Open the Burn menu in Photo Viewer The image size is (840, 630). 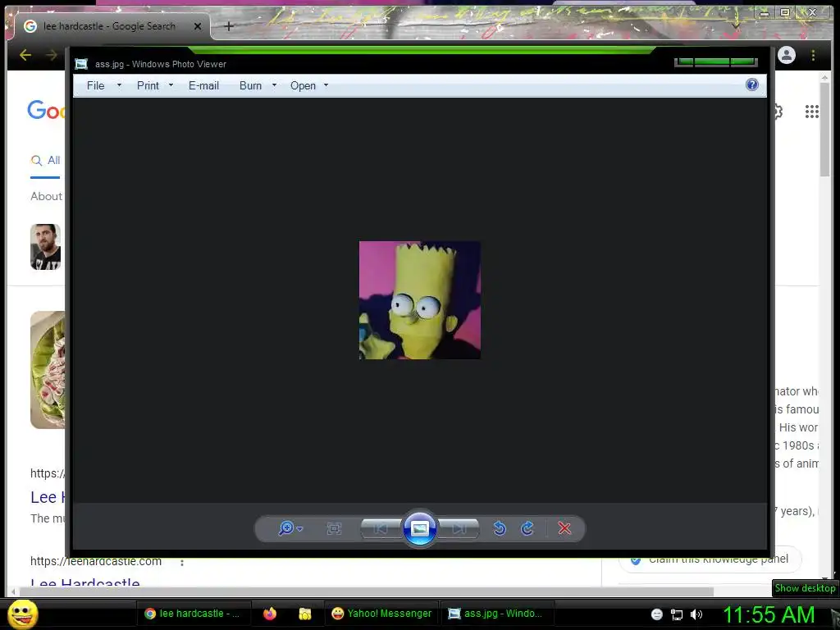pyautogui.click(x=251, y=85)
